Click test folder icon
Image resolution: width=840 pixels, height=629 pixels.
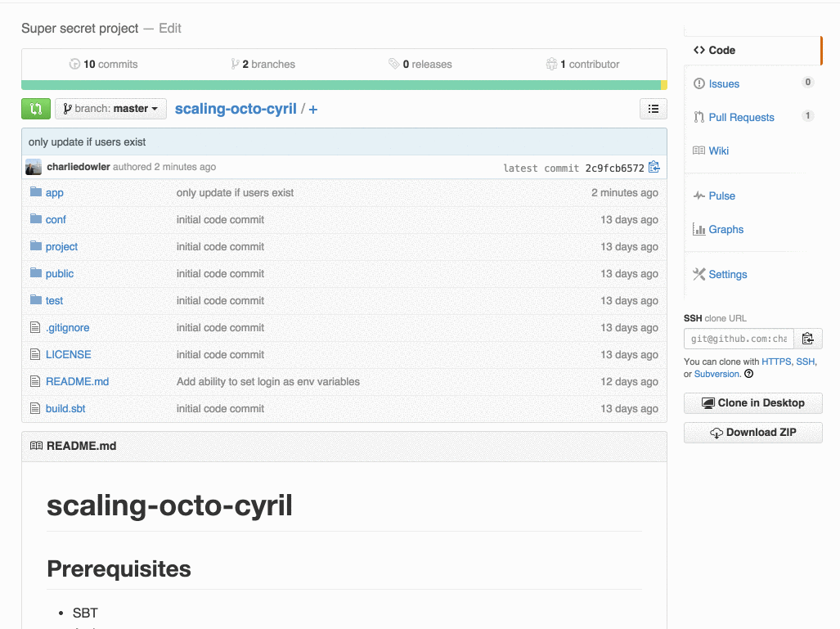[x=36, y=299]
